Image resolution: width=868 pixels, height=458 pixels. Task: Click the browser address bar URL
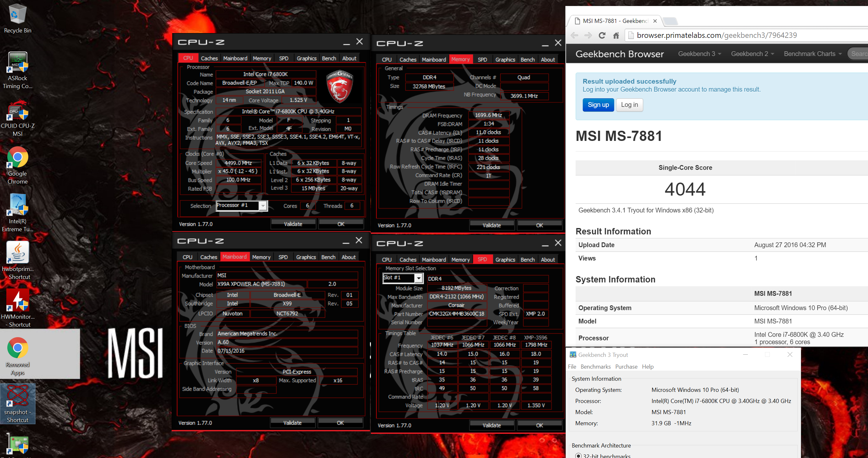717,35
